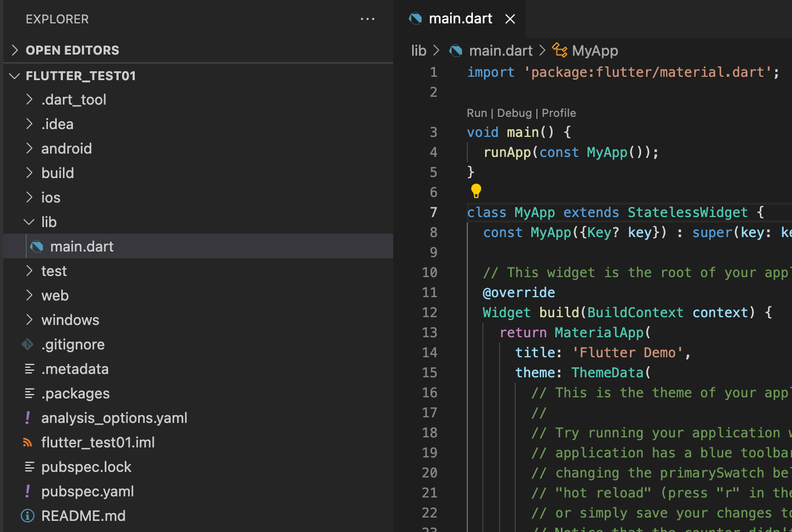
Task: Click the 'package:flutter/material.dart' import string
Action: point(648,72)
